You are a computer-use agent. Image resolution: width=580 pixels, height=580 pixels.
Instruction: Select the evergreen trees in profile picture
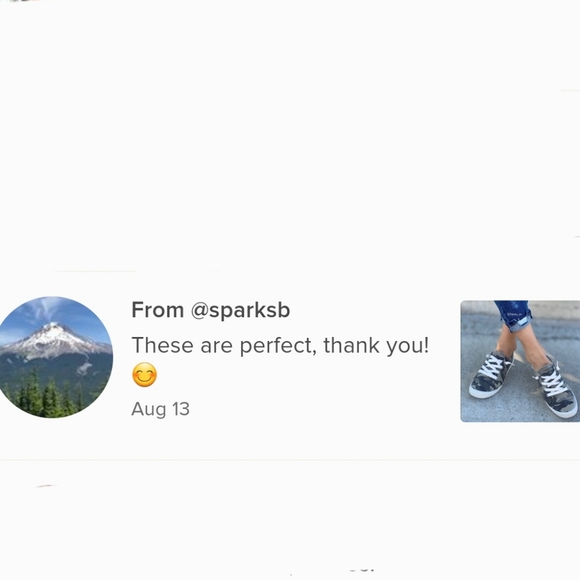click(x=44, y=398)
